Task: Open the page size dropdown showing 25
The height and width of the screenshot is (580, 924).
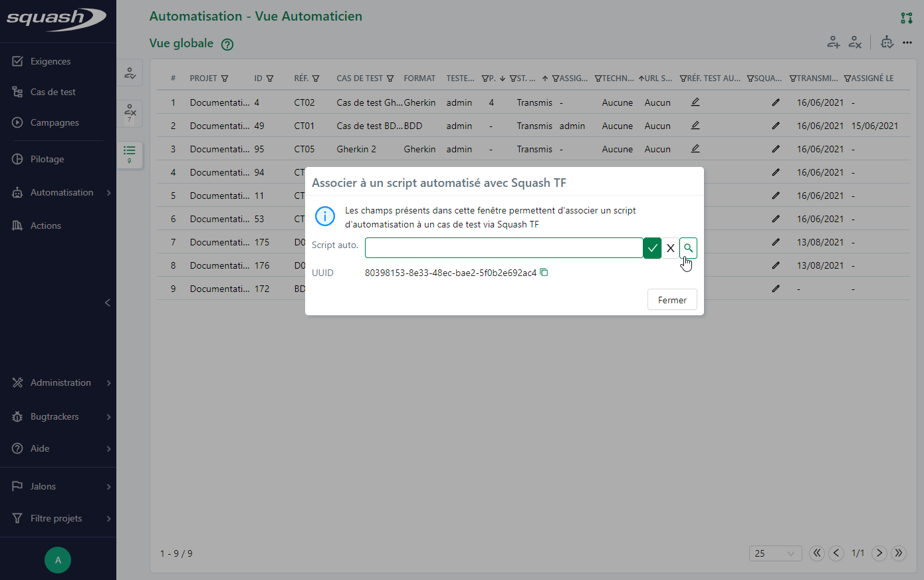Action: (775, 553)
